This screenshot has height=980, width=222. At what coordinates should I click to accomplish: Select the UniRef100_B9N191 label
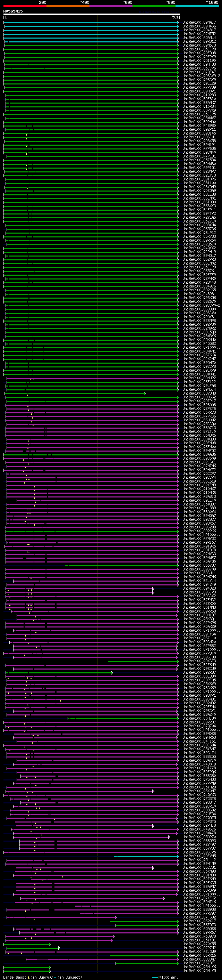(x=199, y=145)
